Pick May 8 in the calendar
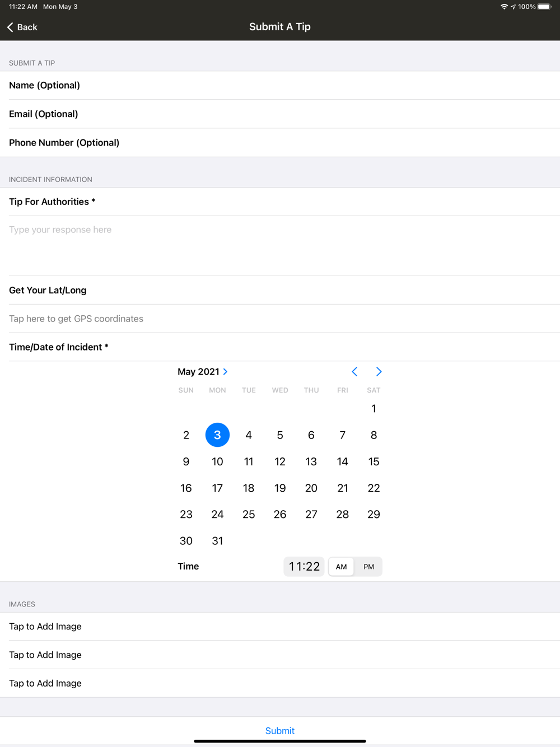 click(374, 435)
